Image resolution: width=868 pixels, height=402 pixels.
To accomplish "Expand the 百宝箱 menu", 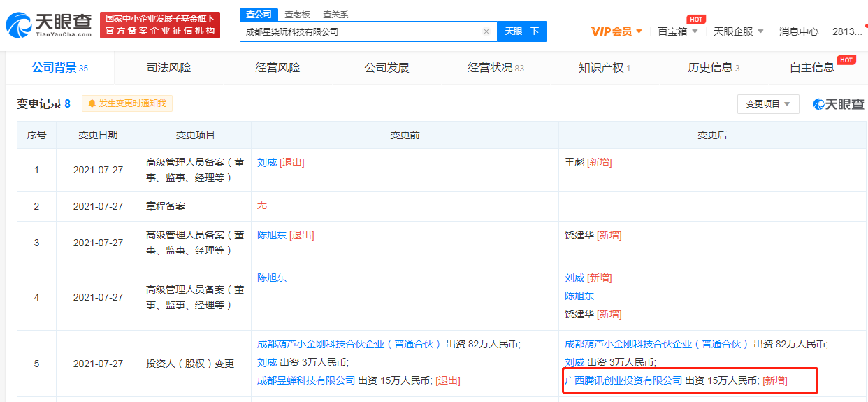I will (678, 31).
